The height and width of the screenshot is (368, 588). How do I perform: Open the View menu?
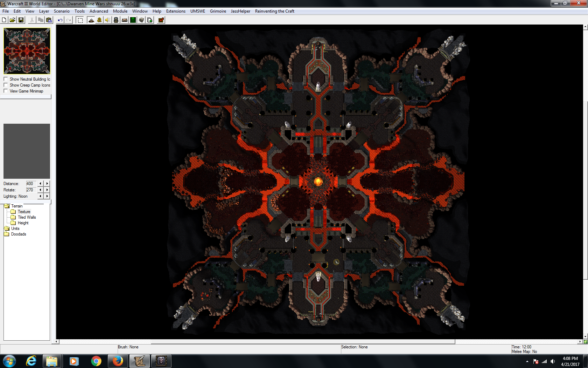pos(30,11)
